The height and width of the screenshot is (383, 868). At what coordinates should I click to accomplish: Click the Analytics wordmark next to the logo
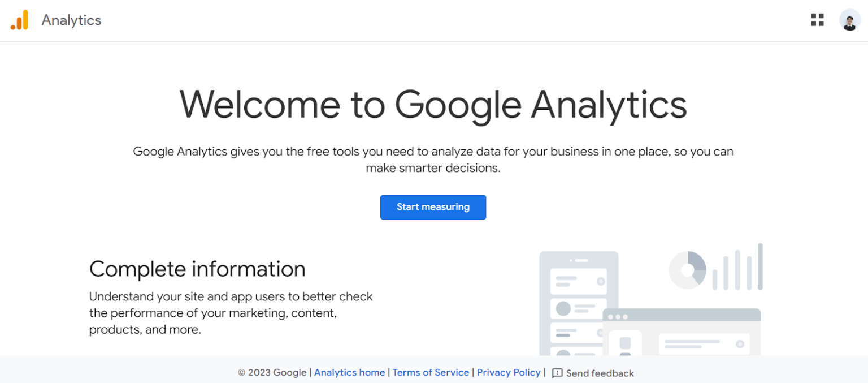click(x=71, y=20)
